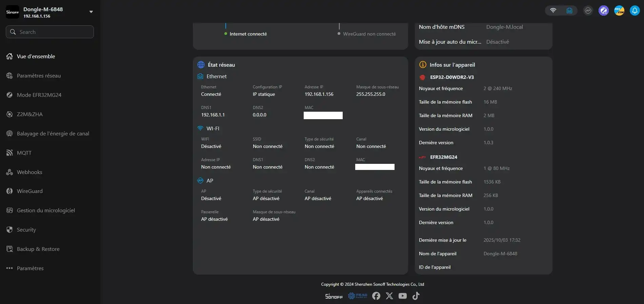Open the Backup & Restore page
This screenshot has width=644, height=304.
coord(38,249)
